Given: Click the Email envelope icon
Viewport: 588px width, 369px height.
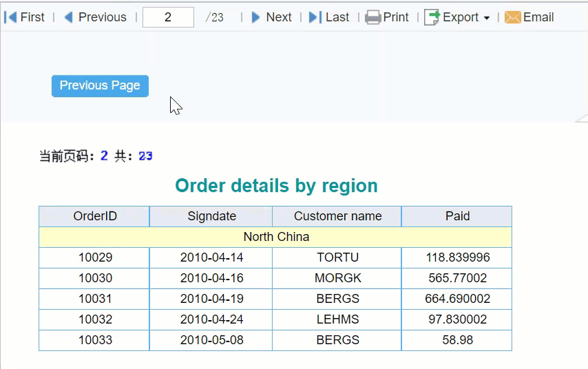Looking at the screenshot, I should pyautogui.click(x=513, y=17).
